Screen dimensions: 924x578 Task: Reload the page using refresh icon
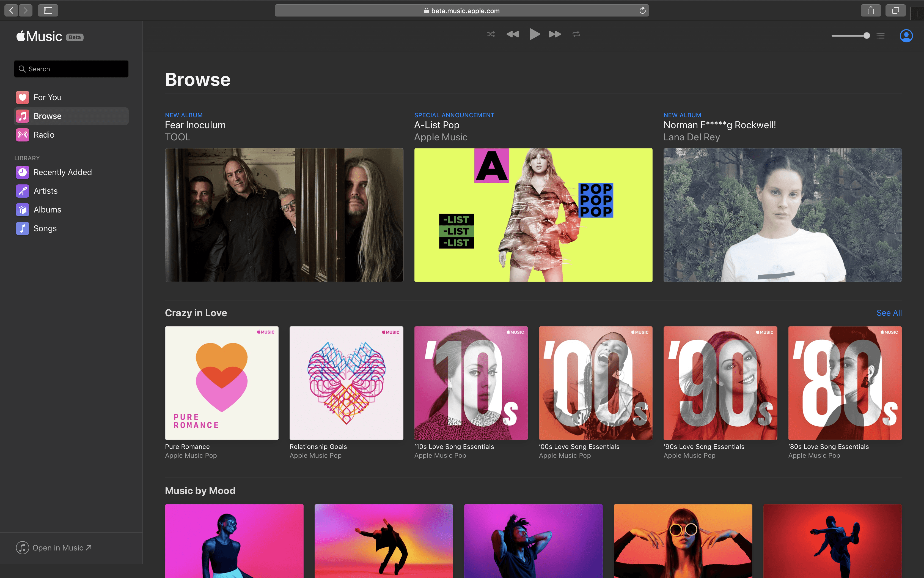[643, 10]
